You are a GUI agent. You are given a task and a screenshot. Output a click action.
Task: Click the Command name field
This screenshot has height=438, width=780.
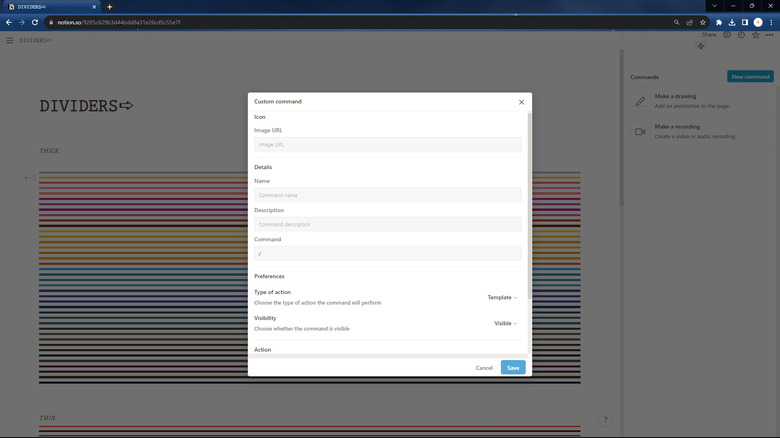click(388, 195)
